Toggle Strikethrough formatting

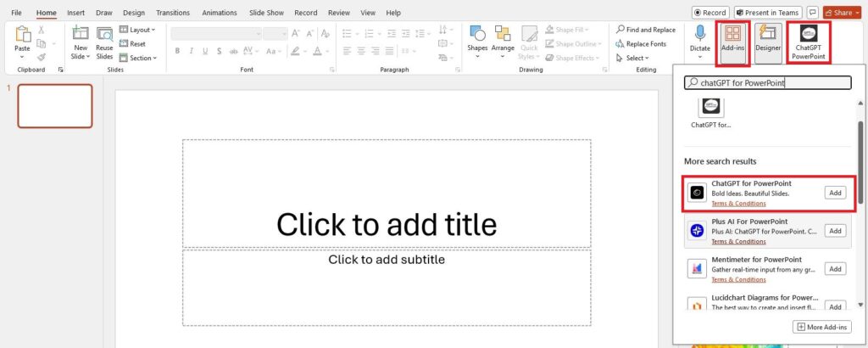(232, 51)
